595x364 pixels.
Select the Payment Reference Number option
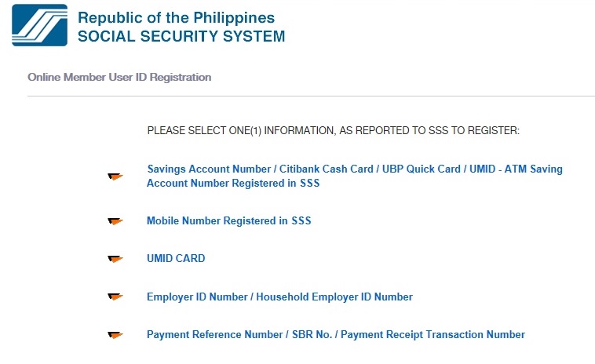point(336,334)
